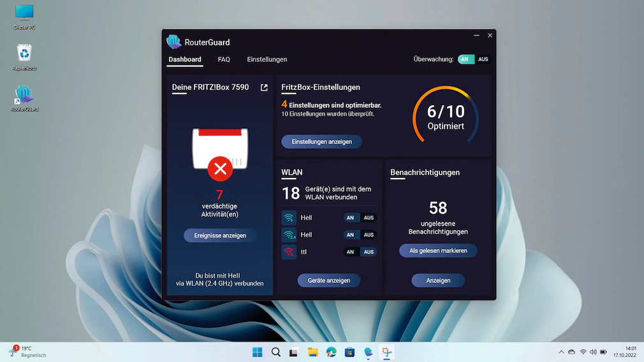Click the 7 verdächtige Aktivität(en) count
This screenshot has height=362, width=644.
tap(220, 194)
